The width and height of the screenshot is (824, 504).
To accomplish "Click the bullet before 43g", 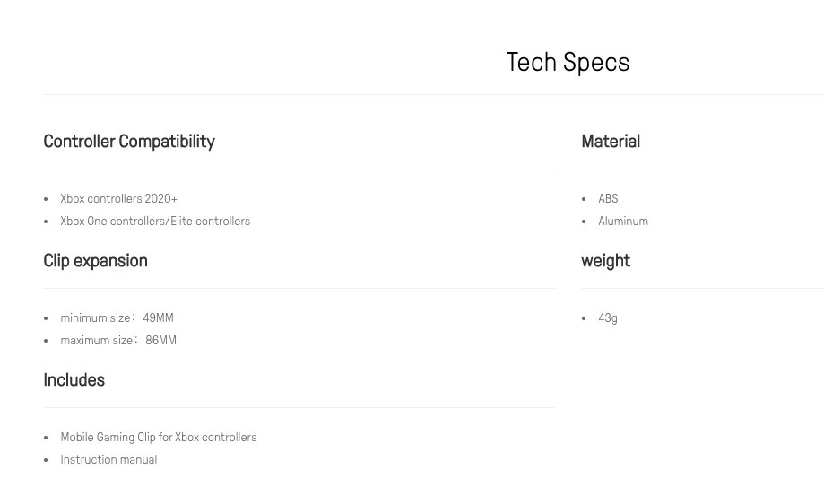I will 584,318.
